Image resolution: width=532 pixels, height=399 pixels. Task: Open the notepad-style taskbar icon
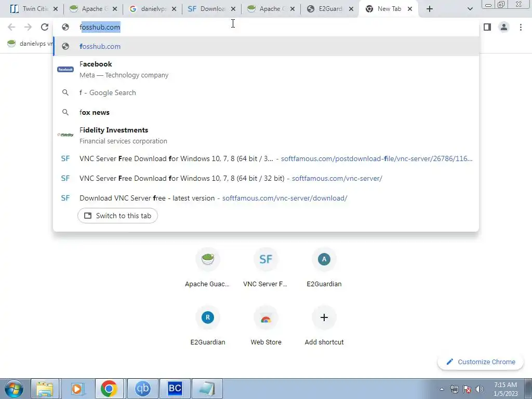(x=207, y=389)
